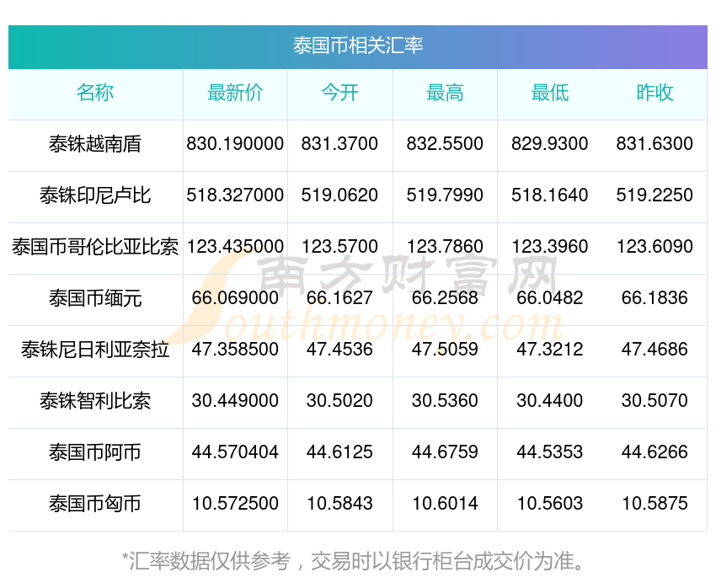Image resolution: width=716 pixels, height=588 pixels.
Task: Click opening value 47.4536
Action: tap(339, 350)
